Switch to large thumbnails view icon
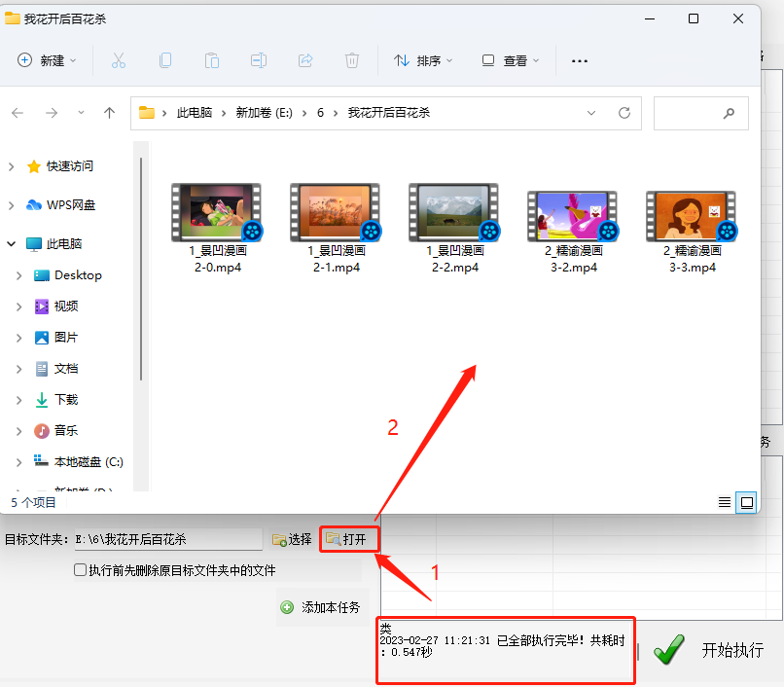 pyautogui.click(x=746, y=502)
